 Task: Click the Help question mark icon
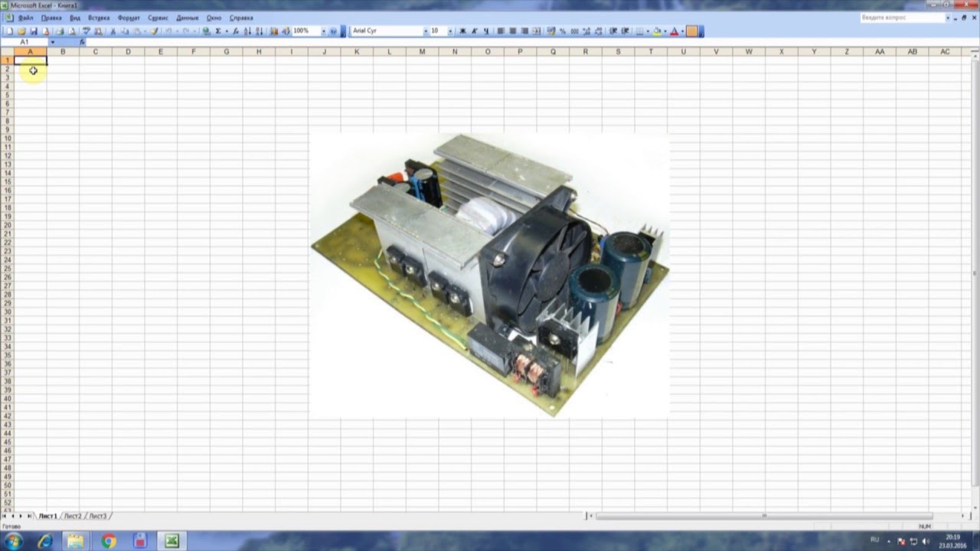pyautogui.click(x=334, y=31)
